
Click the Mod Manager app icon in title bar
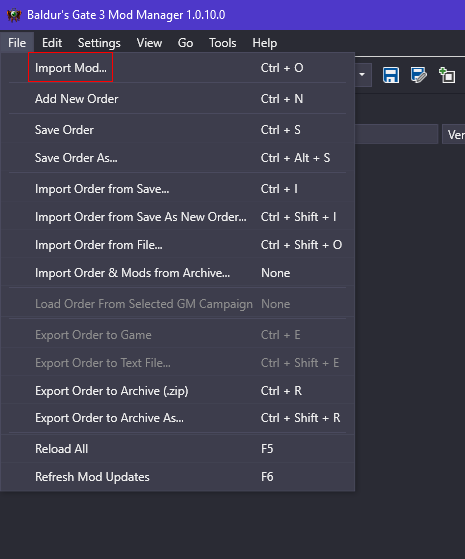(x=14, y=15)
